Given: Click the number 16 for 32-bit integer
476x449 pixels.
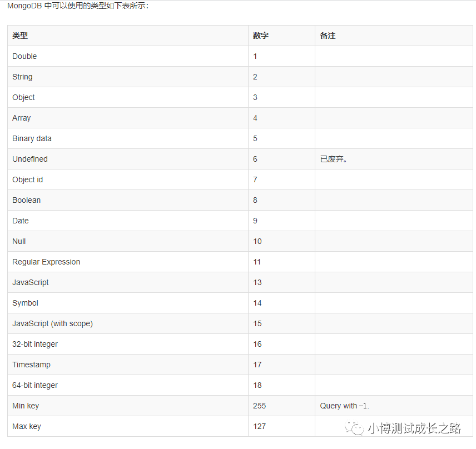Looking at the screenshot, I should (x=257, y=345).
